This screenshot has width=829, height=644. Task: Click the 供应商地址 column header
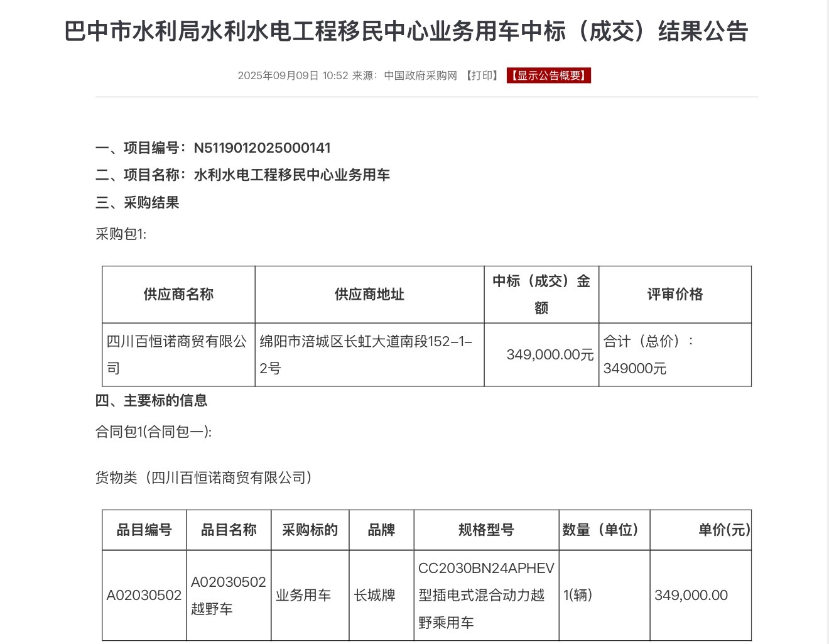369,294
